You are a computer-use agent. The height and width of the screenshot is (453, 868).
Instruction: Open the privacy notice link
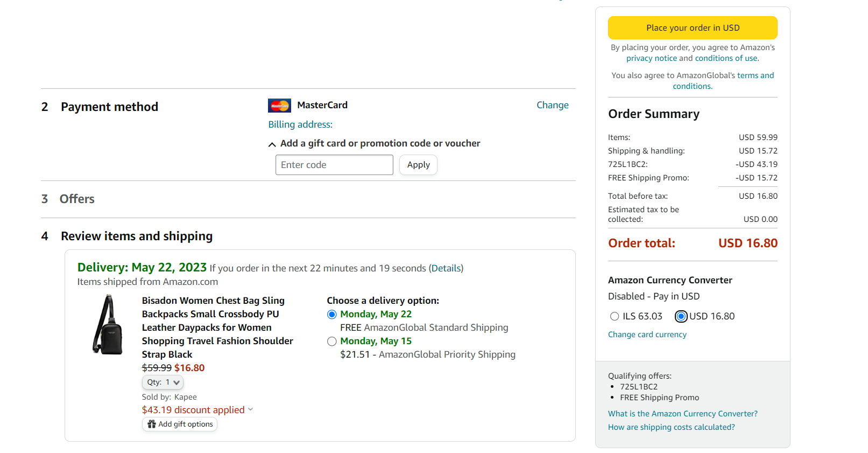[651, 58]
